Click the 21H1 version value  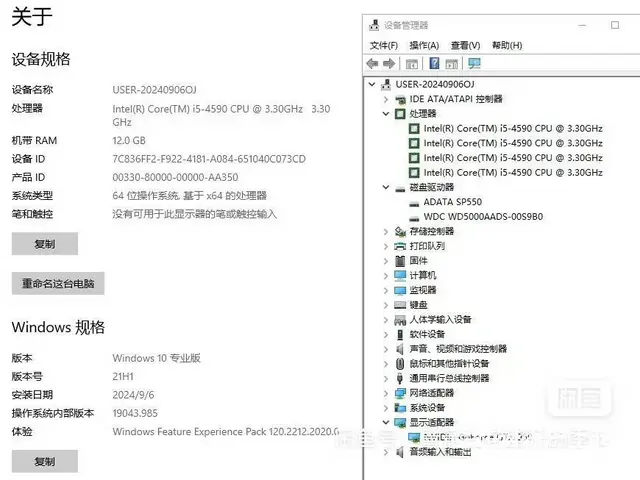tap(123, 376)
